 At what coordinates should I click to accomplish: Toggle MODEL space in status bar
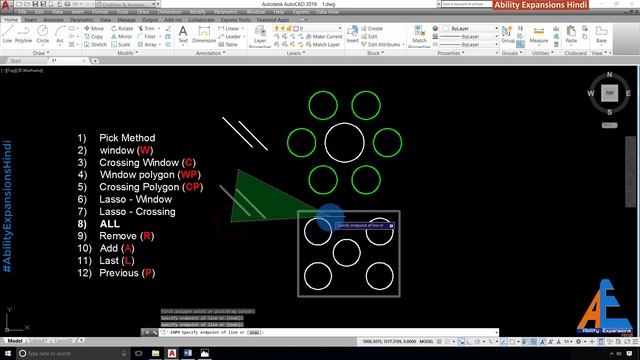click(426, 341)
